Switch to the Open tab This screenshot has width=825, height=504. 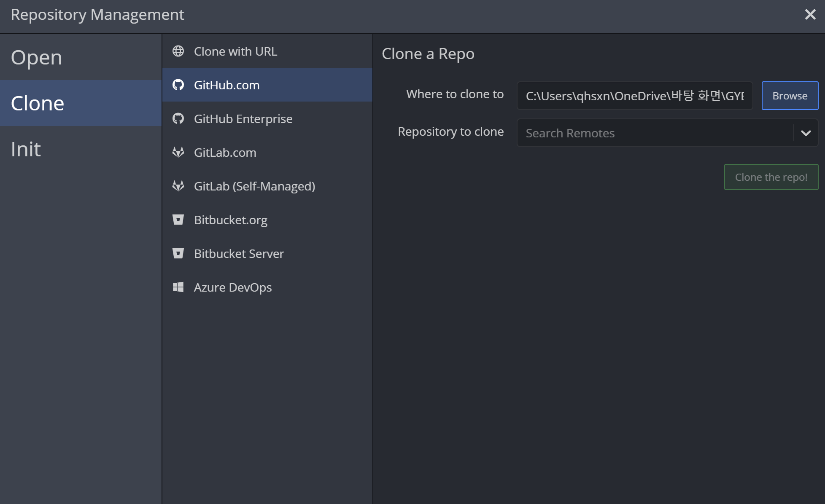tap(37, 57)
